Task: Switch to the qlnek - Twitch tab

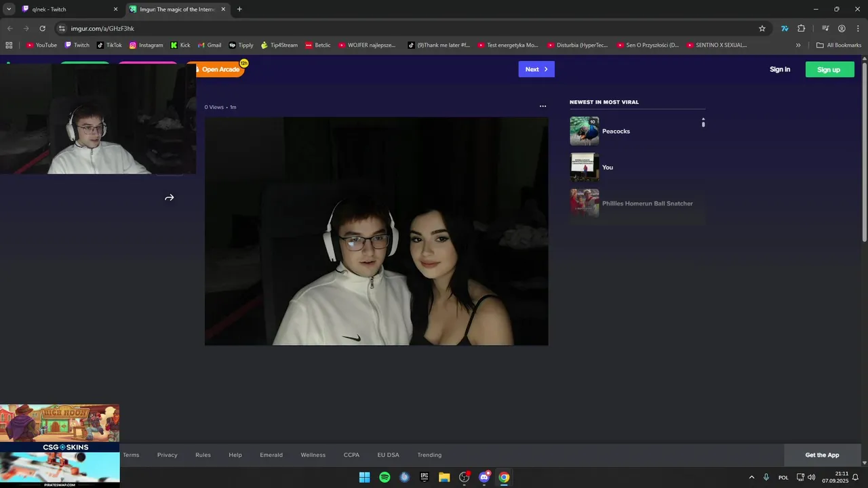Action: [x=70, y=9]
